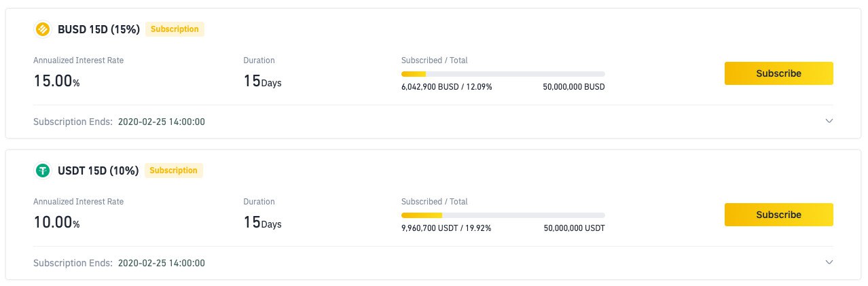868x286 pixels.
Task: Click the USDT 15 Days duration value
Action: click(x=262, y=222)
